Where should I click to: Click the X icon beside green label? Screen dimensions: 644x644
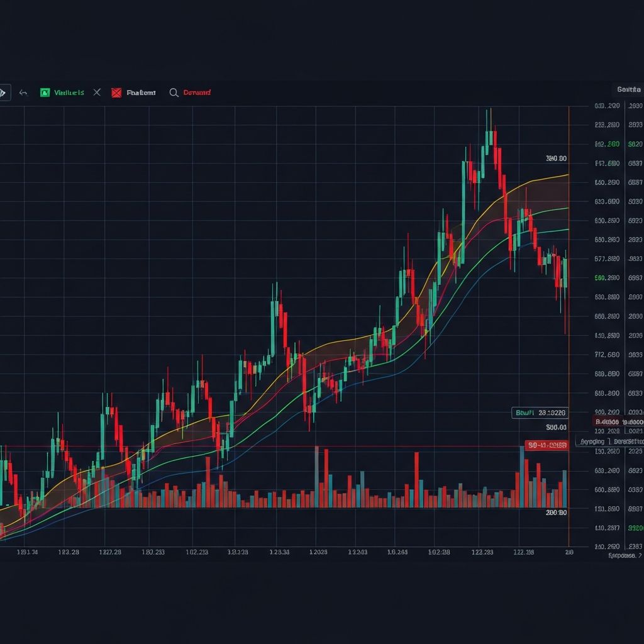tap(97, 92)
